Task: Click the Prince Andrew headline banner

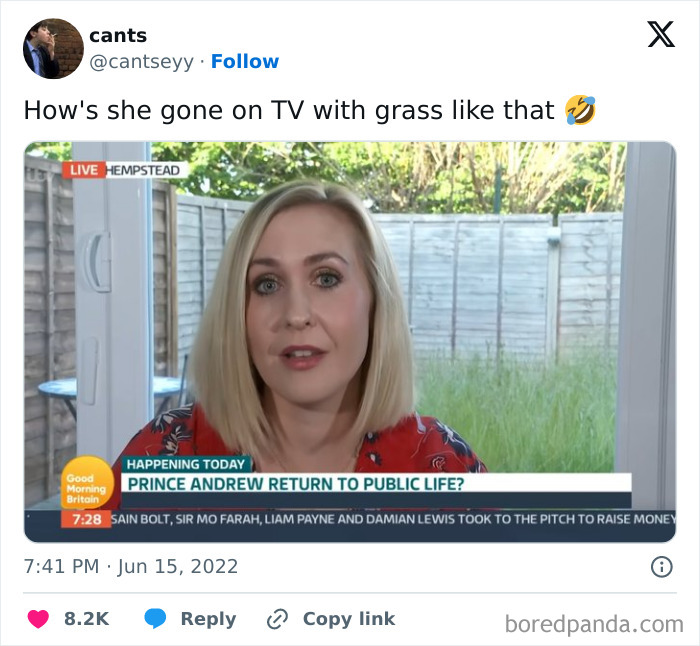Action: (376, 484)
